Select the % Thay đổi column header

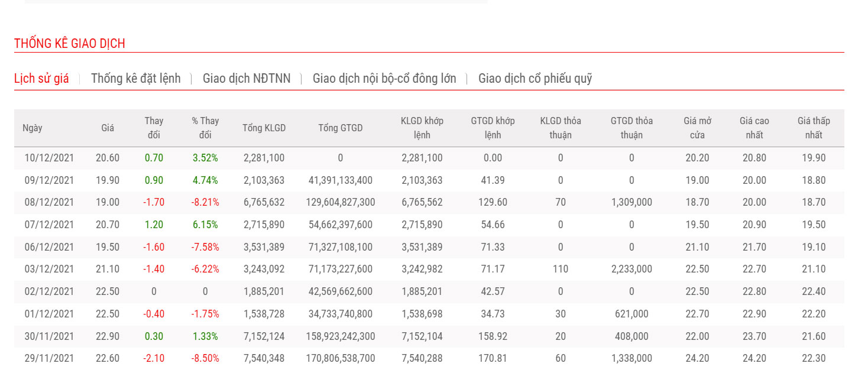pyautogui.click(x=205, y=128)
